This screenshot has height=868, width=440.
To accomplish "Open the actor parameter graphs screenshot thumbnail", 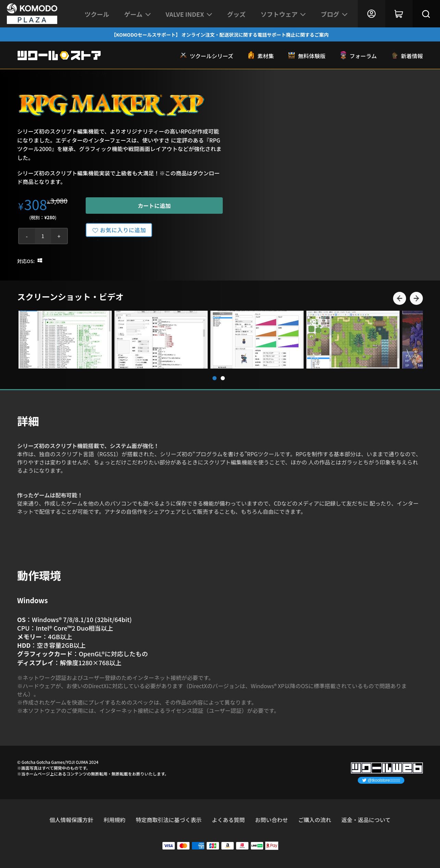I will click(x=257, y=340).
